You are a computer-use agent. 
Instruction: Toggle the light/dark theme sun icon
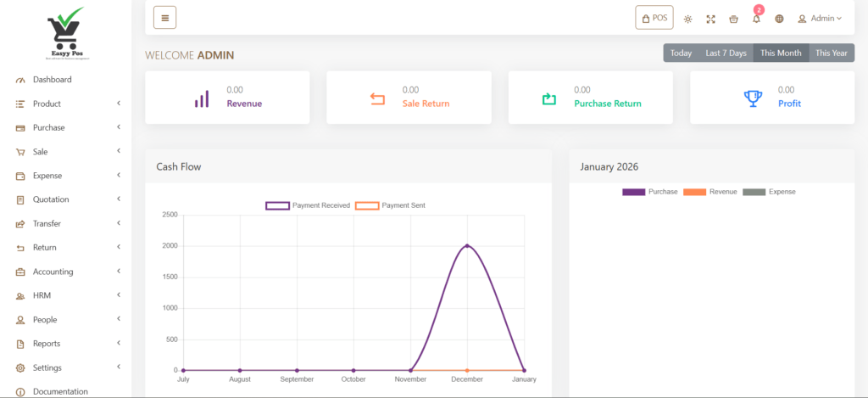point(687,19)
